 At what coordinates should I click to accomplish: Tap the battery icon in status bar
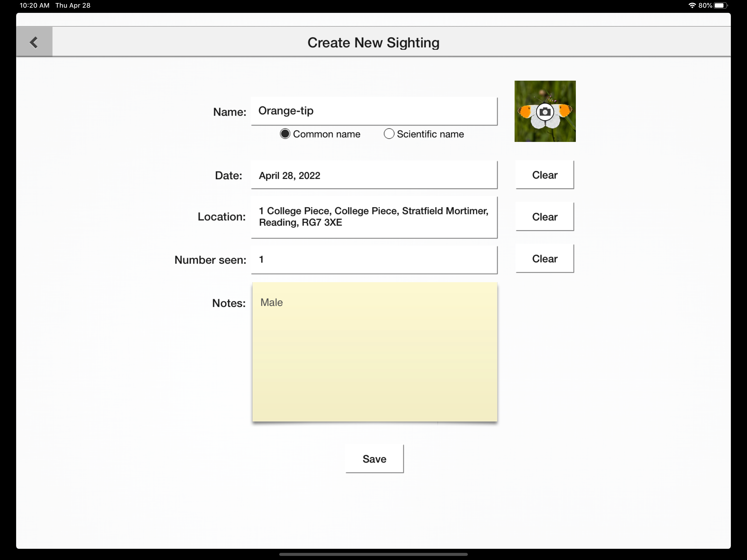coord(720,5)
